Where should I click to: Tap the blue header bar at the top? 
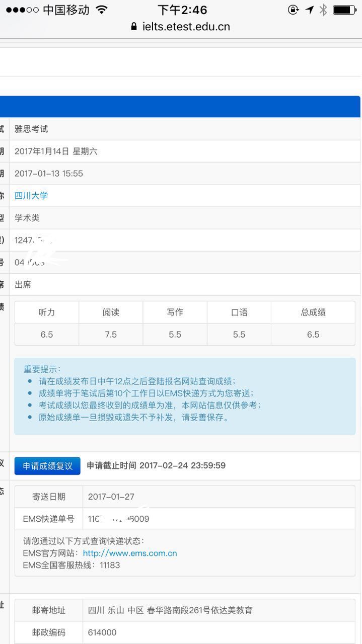[x=180, y=107]
